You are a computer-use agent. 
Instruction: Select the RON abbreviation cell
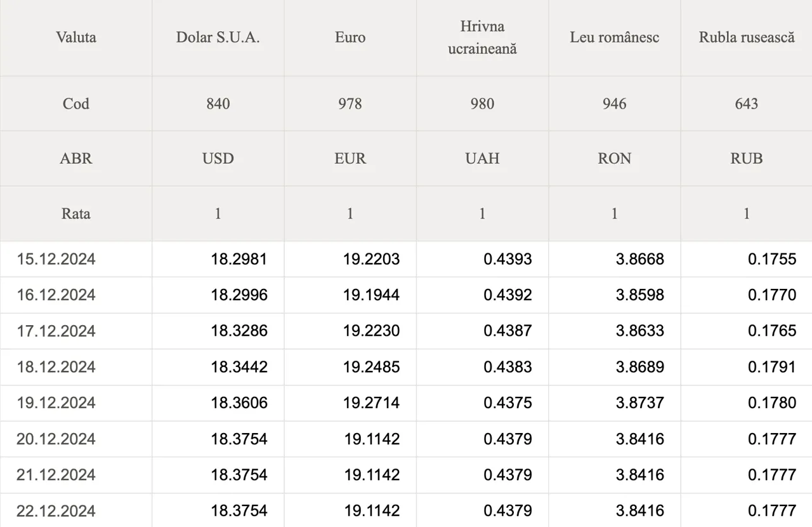(615, 159)
